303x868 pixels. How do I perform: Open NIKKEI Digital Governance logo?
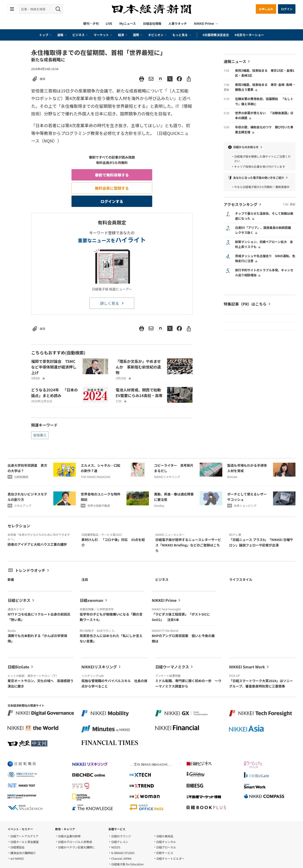(41, 713)
